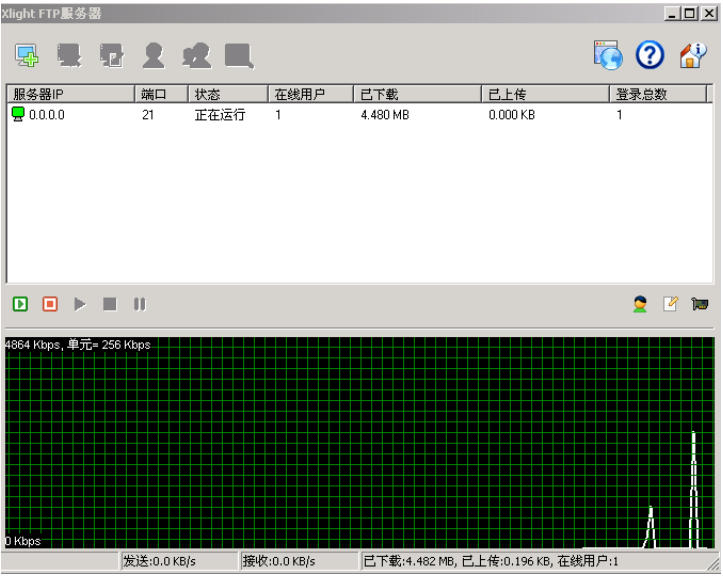This screenshot has width=723, height=576.
Task: Open server configuration notepad icon
Action: coord(670,304)
